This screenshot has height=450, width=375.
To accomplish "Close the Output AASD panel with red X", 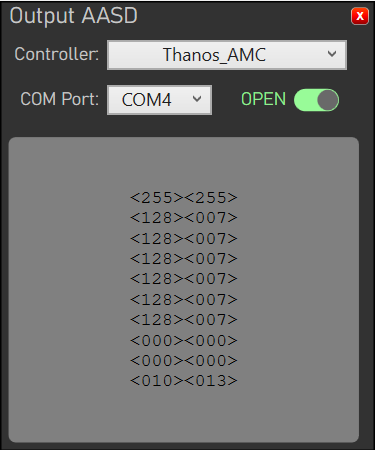I will point(360,16).
